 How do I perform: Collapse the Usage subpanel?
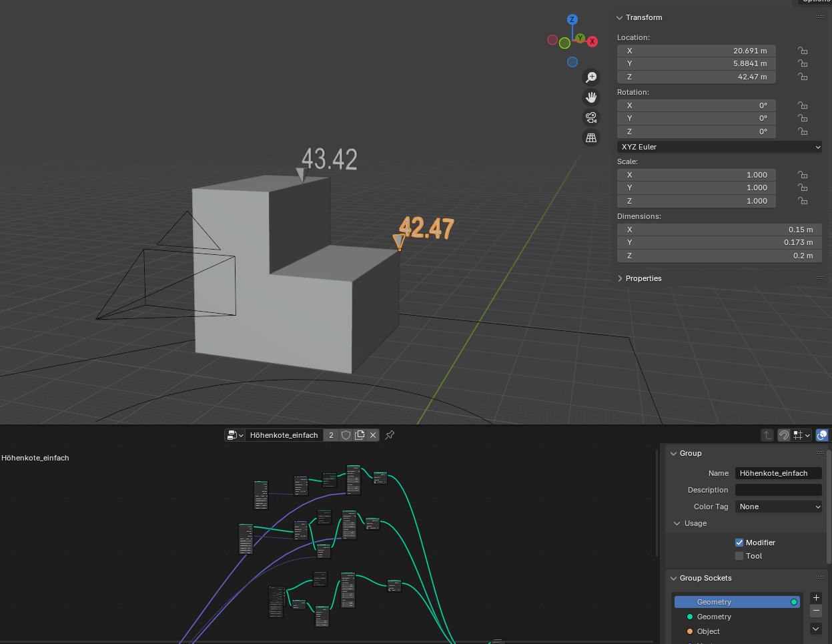click(x=677, y=523)
